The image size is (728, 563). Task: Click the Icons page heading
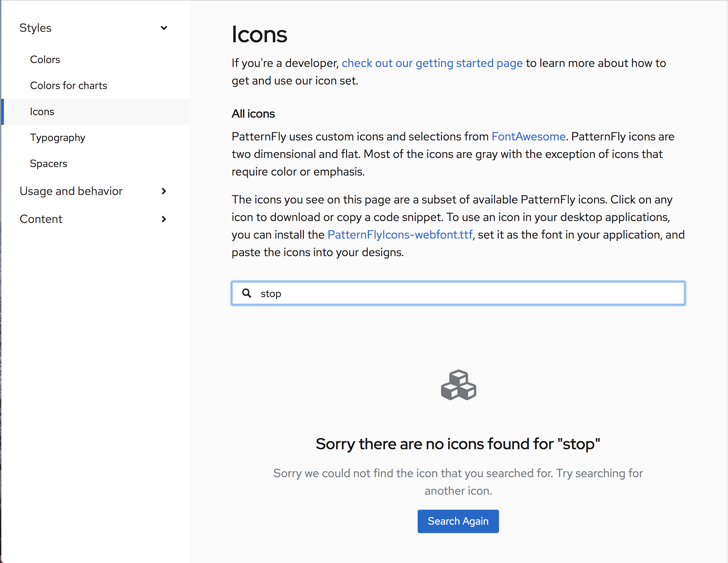coord(259,34)
